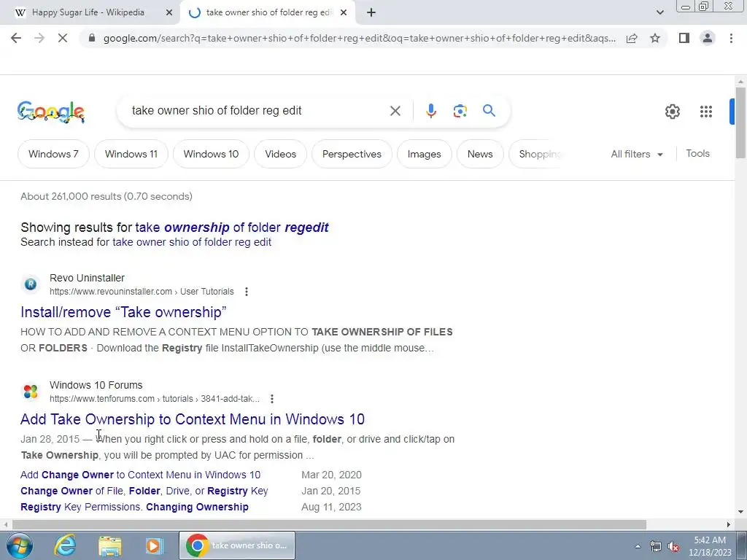
Task: Open Add Change Owner to Context Menu sublink
Action: pos(141,475)
